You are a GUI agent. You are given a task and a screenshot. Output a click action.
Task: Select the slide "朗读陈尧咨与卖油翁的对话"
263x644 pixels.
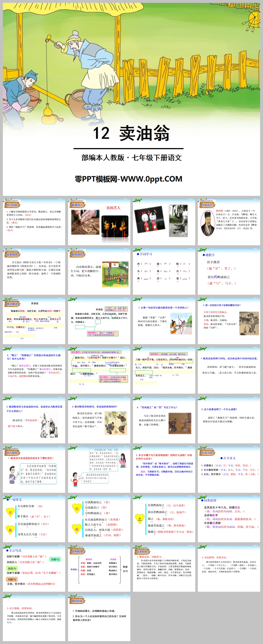34,420
